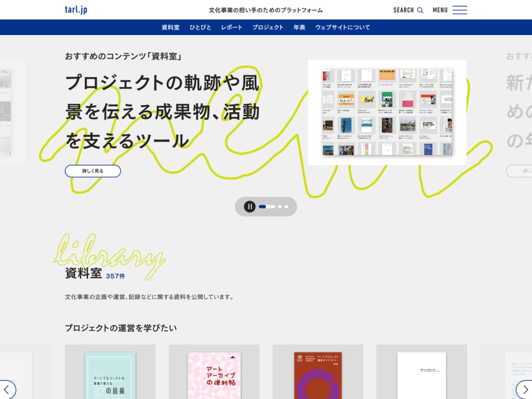This screenshot has height=399, width=532.
Task: Jump to last carousel dot
Action: point(286,206)
